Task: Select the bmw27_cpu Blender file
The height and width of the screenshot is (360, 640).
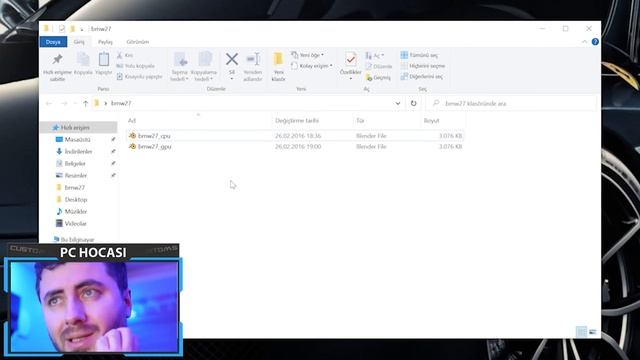Action: pos(296,136)
